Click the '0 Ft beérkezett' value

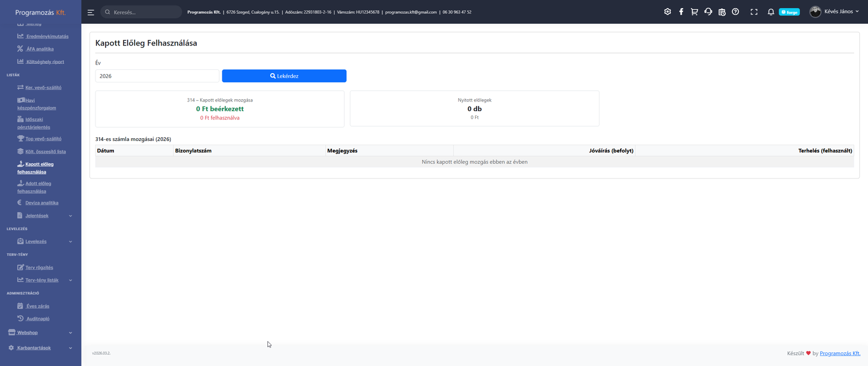tap(220, 109)
